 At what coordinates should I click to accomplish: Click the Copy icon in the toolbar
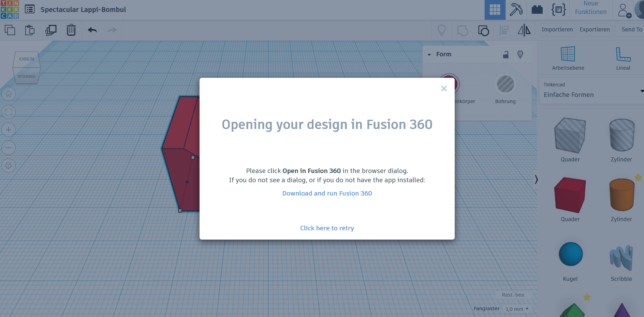pos(10,30)
